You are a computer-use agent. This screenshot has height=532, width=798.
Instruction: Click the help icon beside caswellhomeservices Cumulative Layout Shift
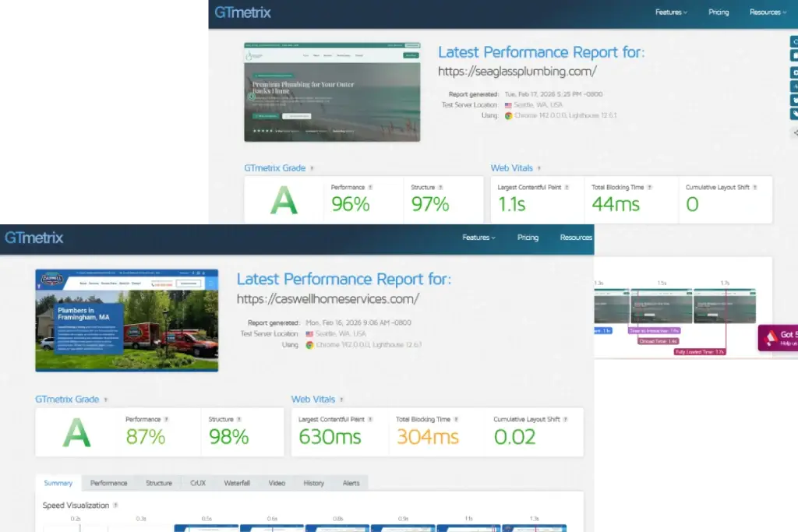565,419
